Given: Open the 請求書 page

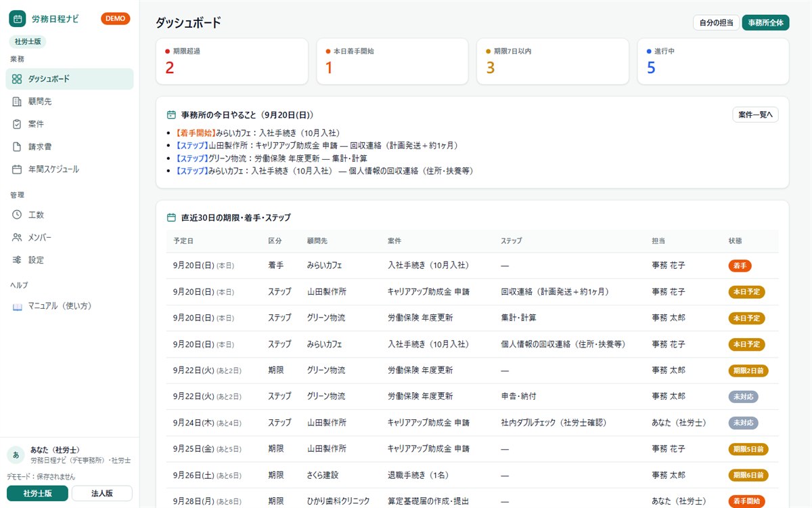Looking at the screenshot, I should pos(70,147).
